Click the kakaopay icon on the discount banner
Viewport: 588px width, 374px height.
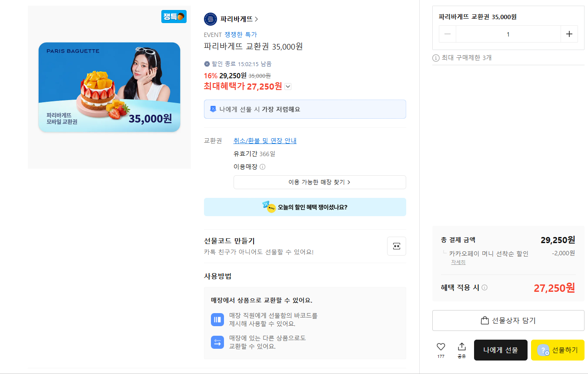point(269,207)
